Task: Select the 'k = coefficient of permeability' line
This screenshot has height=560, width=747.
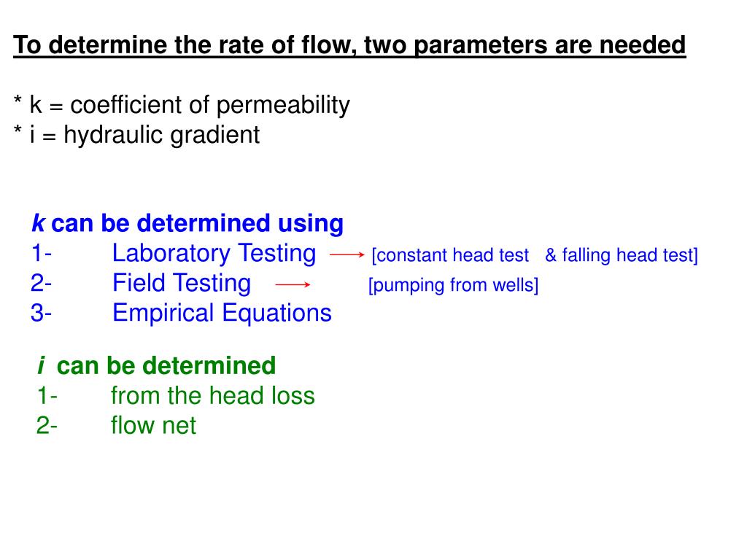Action: coord(182,105)
